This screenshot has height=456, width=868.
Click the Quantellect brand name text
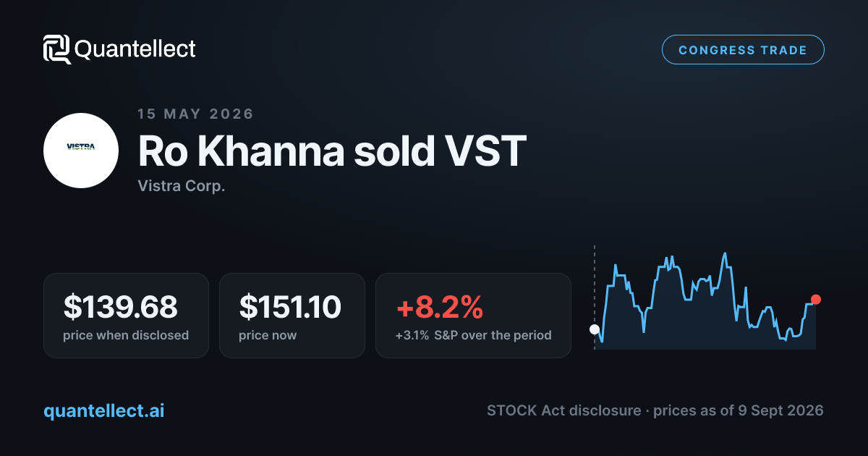coord(135,49)
